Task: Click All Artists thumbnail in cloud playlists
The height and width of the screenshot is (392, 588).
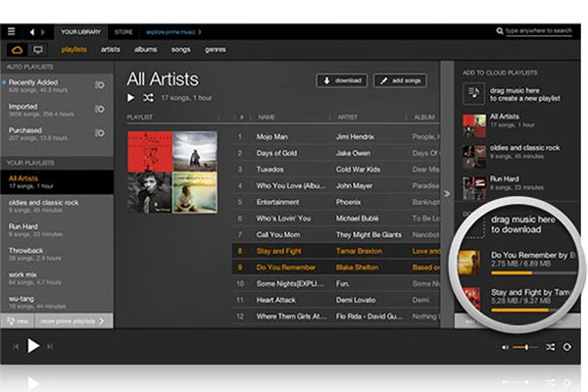Action: click(x=474, y=125)
